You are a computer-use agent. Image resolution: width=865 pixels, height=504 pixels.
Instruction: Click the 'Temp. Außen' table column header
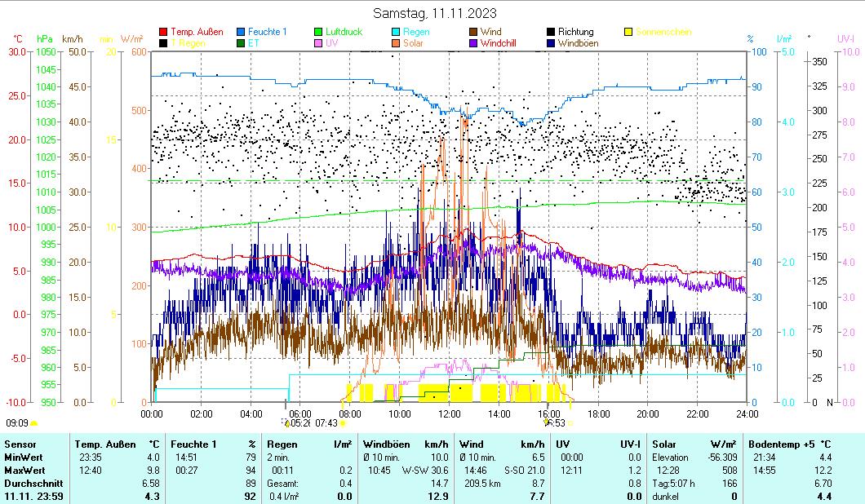[105, 444]
